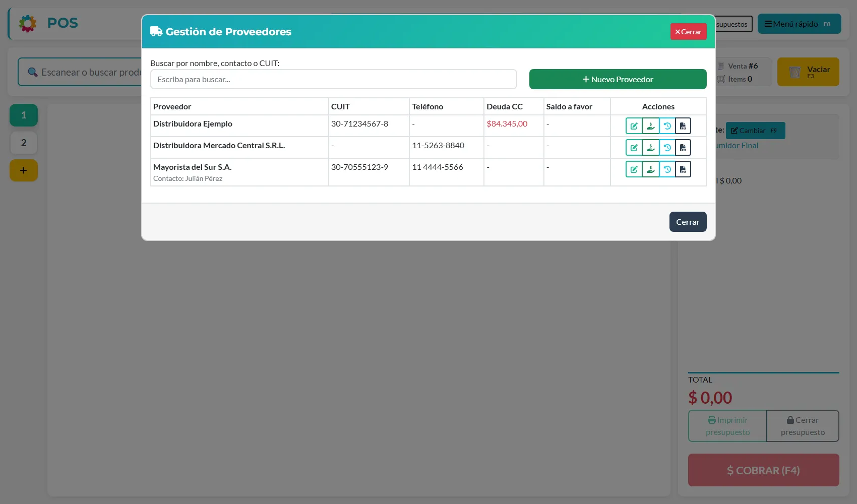Add a Nuevo Proveedor
This screenshot has height=504, width=857.
[x=618, y=79]
